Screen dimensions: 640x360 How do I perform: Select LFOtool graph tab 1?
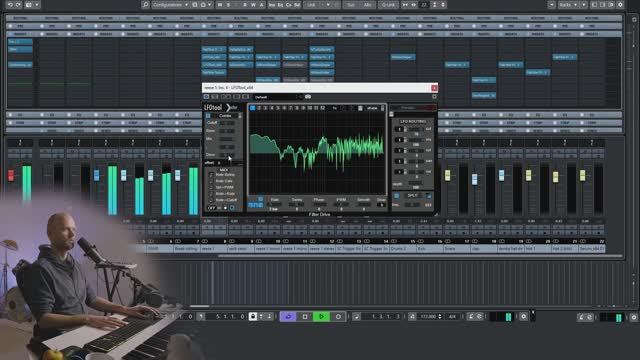[x=252, y=108]
